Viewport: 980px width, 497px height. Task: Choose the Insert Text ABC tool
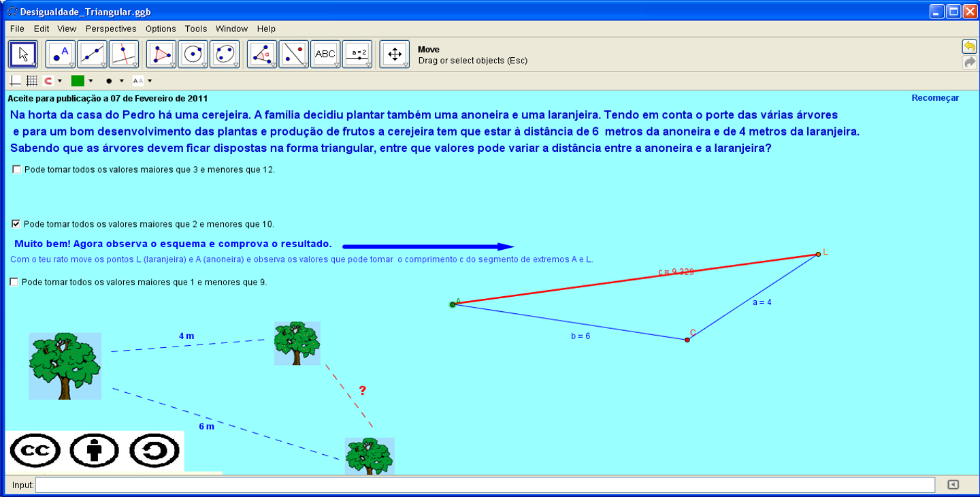(x=325, y=54)
